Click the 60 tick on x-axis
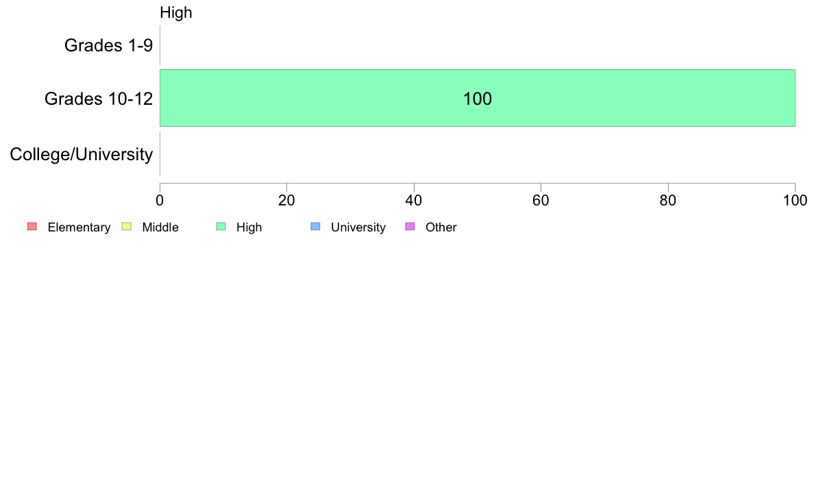This screenshot has height=504, width=814. point(541,201)
